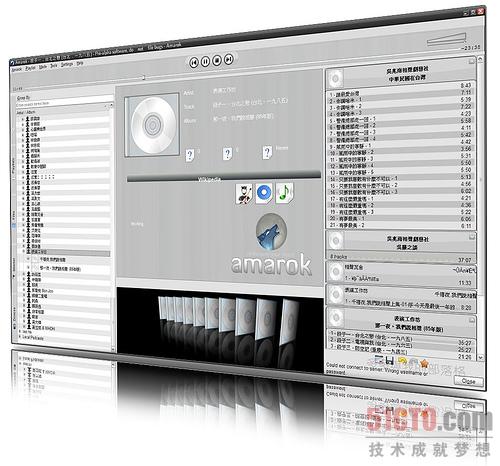This screenshot has width=500, height=466.
Task: Stop playback using the stop button
Action: click(x=217, y=60)
